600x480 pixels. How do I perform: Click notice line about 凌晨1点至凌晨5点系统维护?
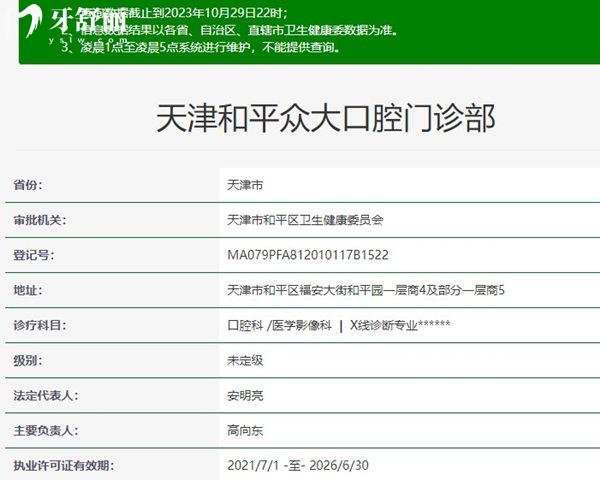pos(201,47)
